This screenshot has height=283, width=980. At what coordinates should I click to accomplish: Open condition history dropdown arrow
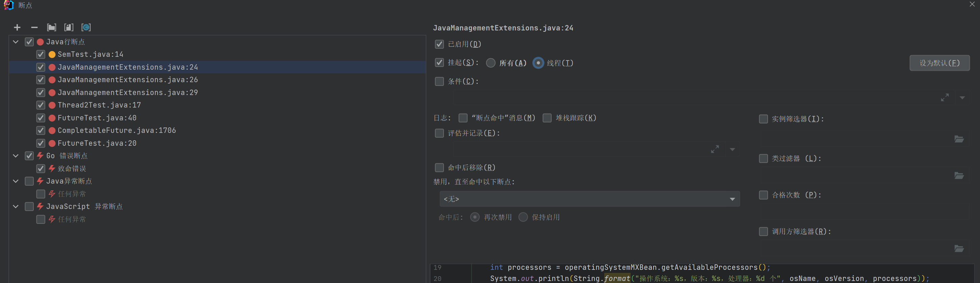pyautogui.click(x=962, y=98)
